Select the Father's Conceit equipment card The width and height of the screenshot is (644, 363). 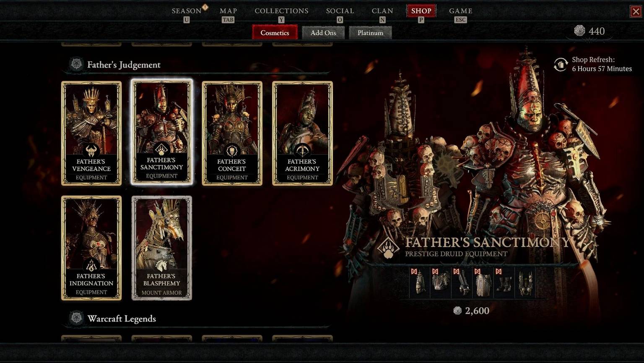click(x=232, y=133)
